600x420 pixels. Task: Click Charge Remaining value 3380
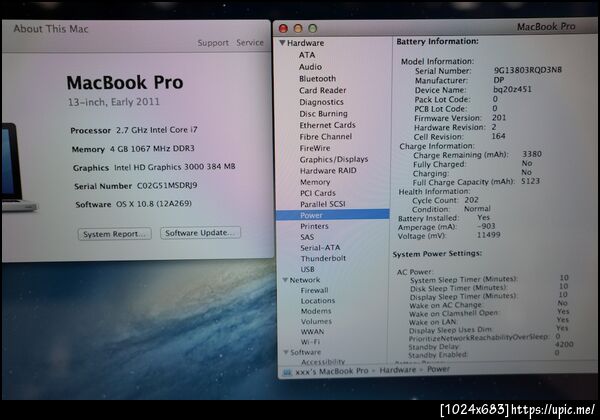[x=532, y=154]
